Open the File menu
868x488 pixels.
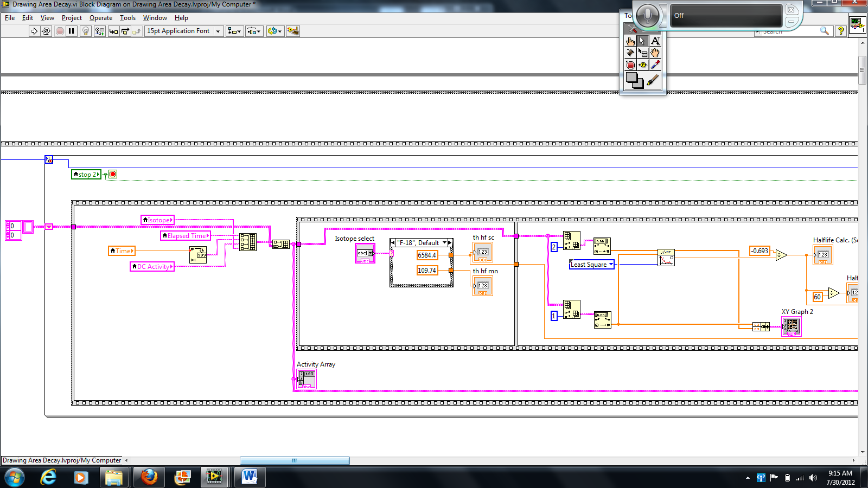click(10, 18)
